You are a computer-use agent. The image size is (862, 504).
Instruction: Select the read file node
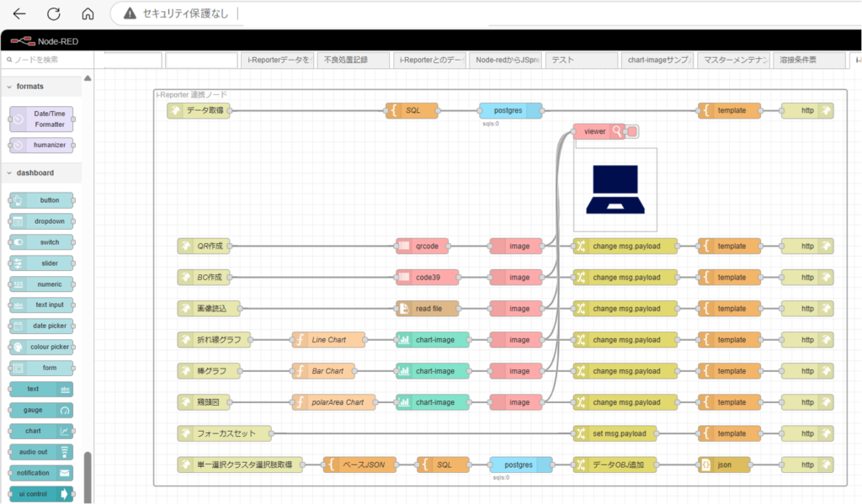tap(428, 309)
